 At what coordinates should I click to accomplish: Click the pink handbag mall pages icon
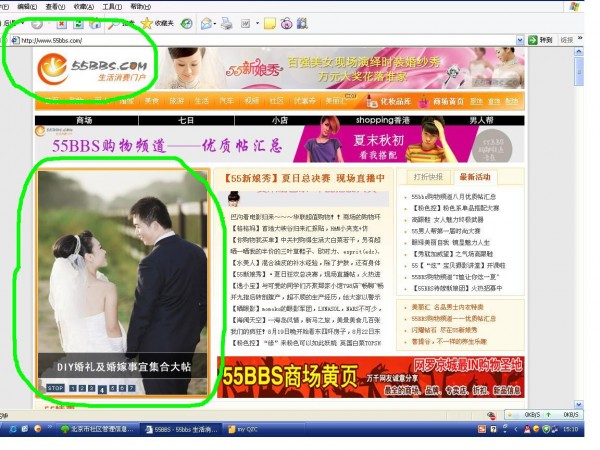pyautogui.click(x=424, y=101)
